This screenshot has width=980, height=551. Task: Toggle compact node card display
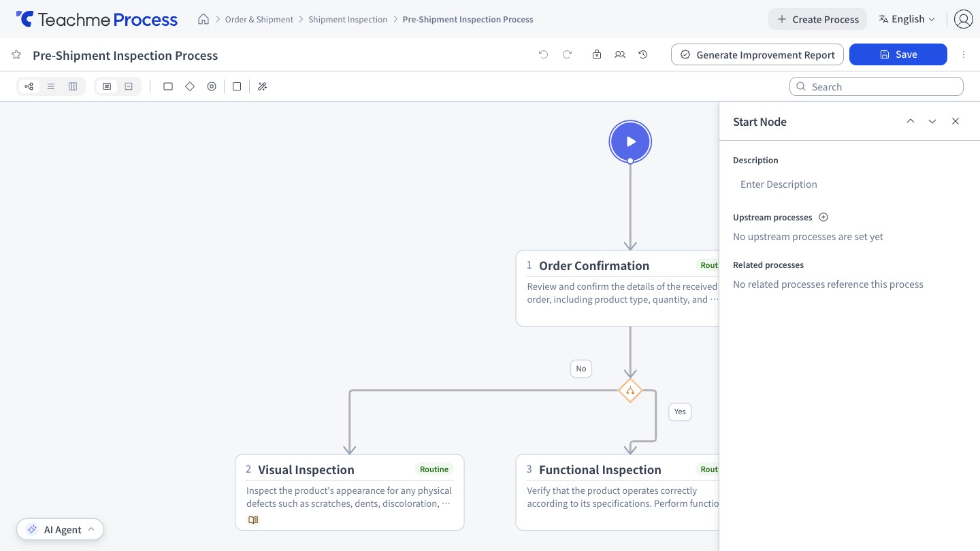(x=129, y=86)
